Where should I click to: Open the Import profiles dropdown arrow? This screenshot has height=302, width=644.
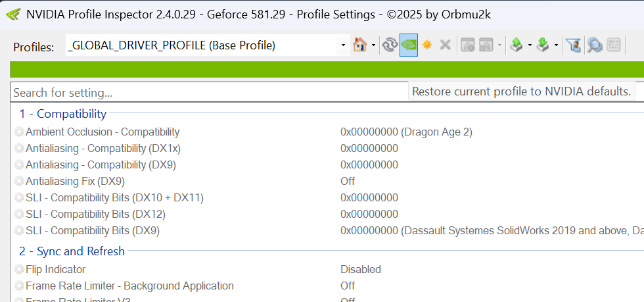click(x=557, y=45)
